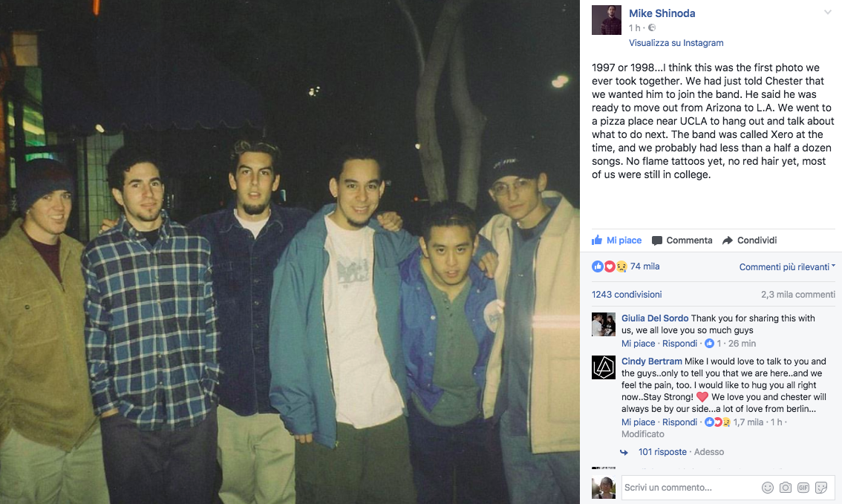This screenshot has height=504, width=842.
Task: Show the 1243 condivisioni list
Action: 627,295
